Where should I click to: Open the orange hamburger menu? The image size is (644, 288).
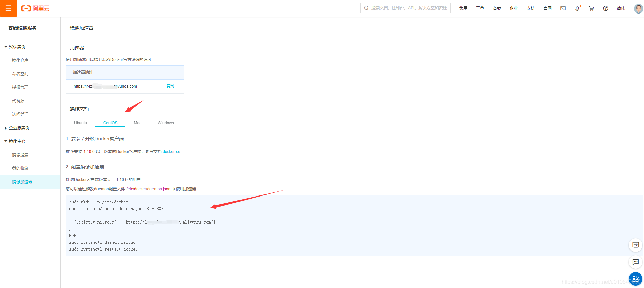[x=8, y=8]
